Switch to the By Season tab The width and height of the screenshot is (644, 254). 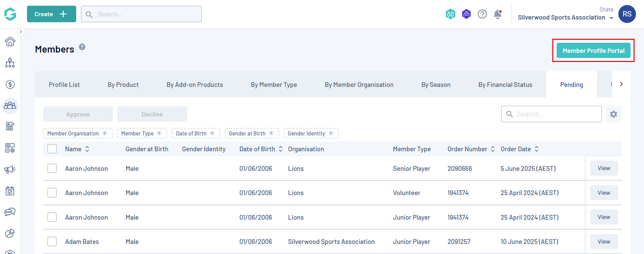436,85
